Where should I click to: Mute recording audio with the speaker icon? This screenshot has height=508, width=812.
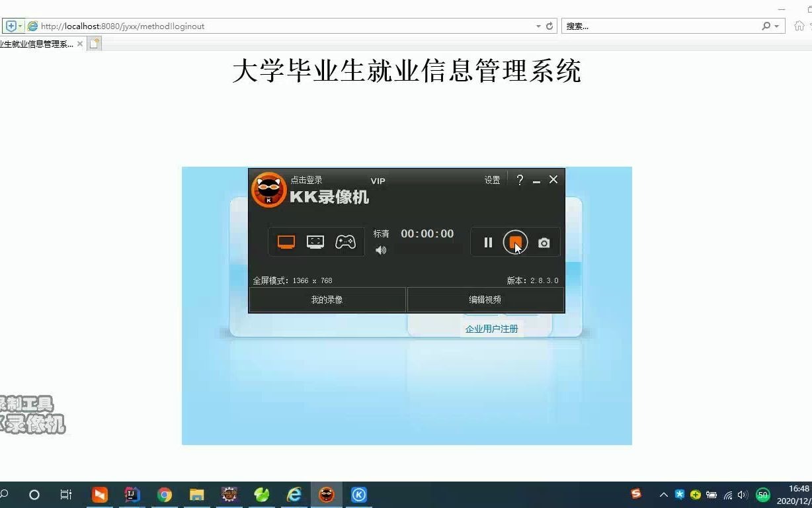pyautogui.click(x=381, y=250)
